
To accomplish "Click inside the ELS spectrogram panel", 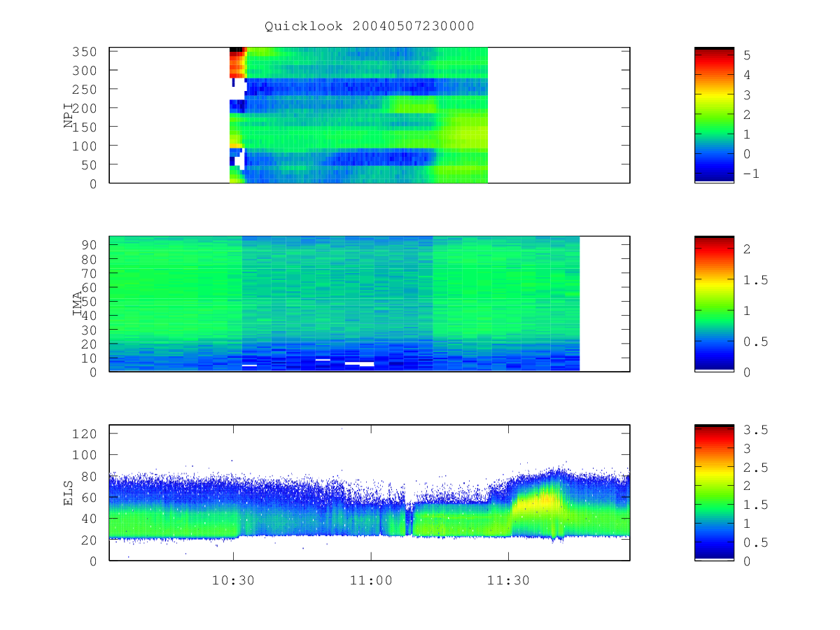I will [370, 492].
